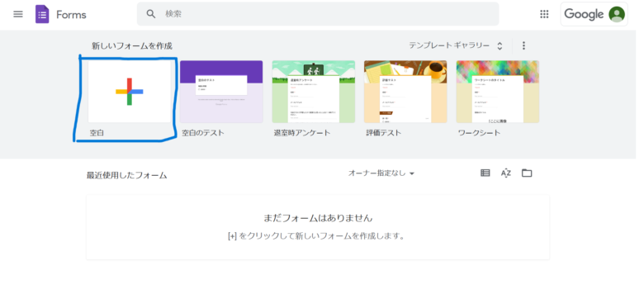
Task: Click the 退室時アンケート label
Action: point(302,133)
